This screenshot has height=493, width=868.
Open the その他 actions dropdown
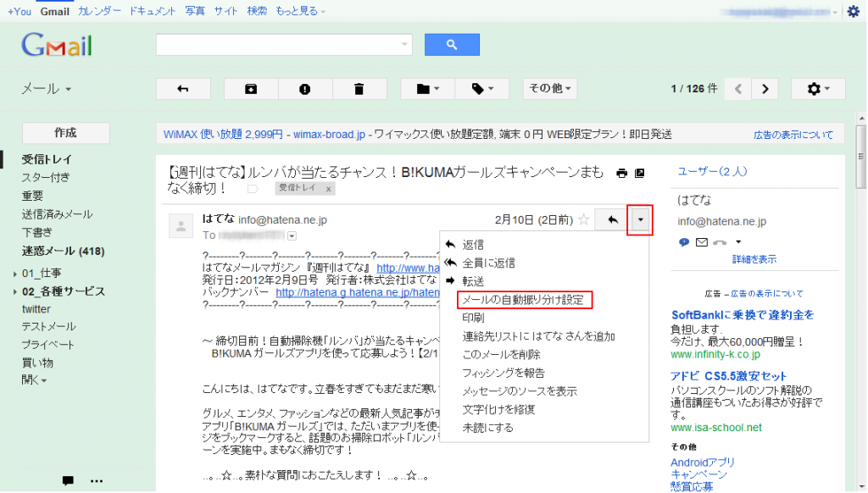[x=549, y=88]
